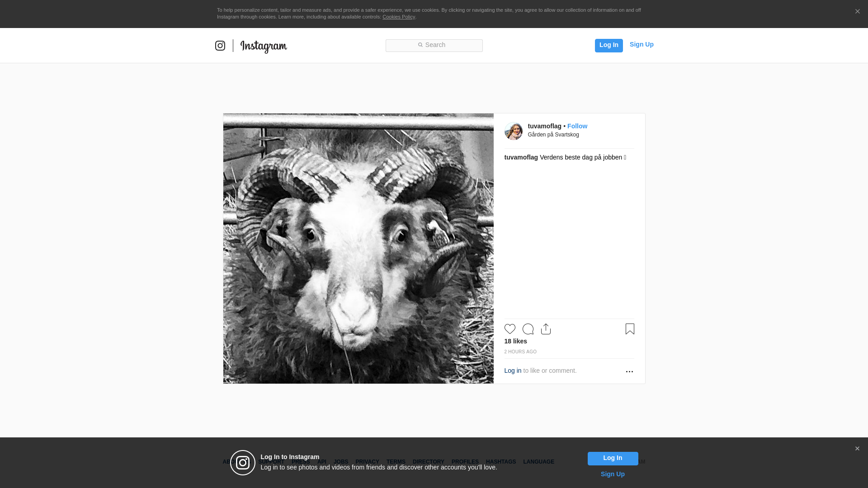Viewport: 868px width, 488px height.
Task: Click the Instagram wordmark logo
Action: 264,46
